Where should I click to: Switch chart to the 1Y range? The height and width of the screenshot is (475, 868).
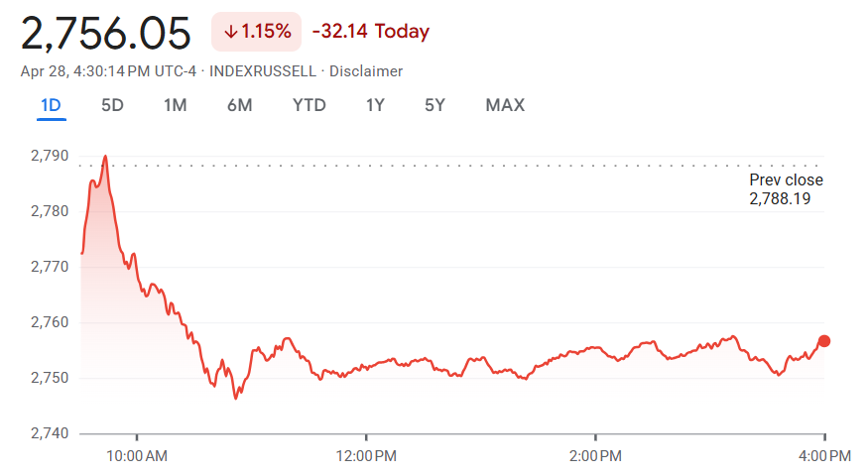[x=374, y=105]
